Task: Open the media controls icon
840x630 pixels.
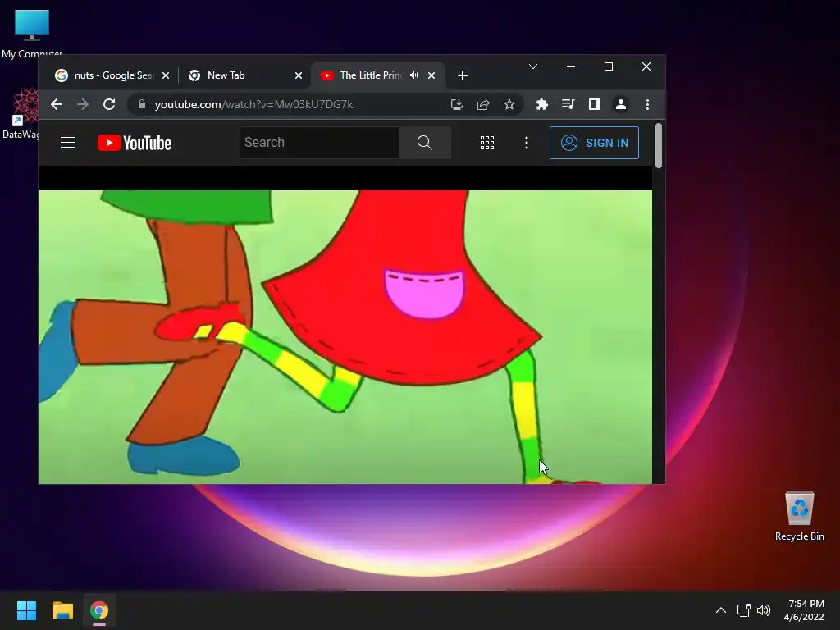Action: tap(568, 104)
